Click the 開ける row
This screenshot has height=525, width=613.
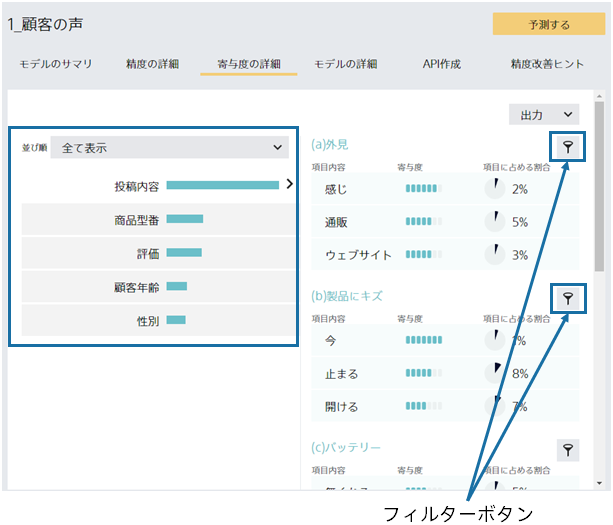click(445, 406)
